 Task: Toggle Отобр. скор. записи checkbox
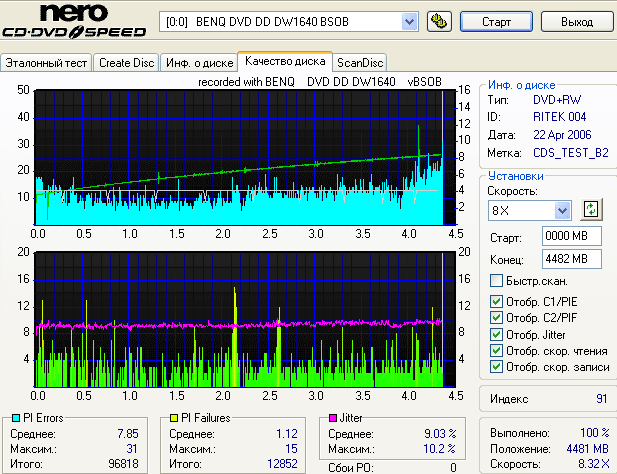(496, 367)
